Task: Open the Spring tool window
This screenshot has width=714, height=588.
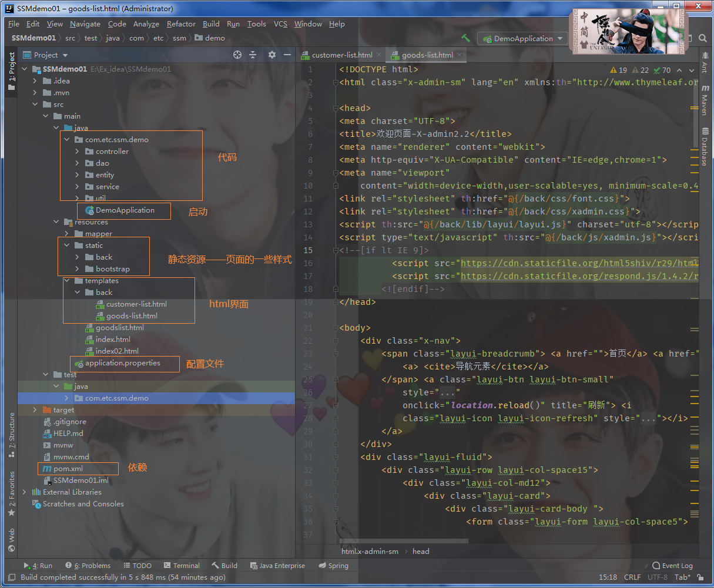Action: [x=333, y=566]
